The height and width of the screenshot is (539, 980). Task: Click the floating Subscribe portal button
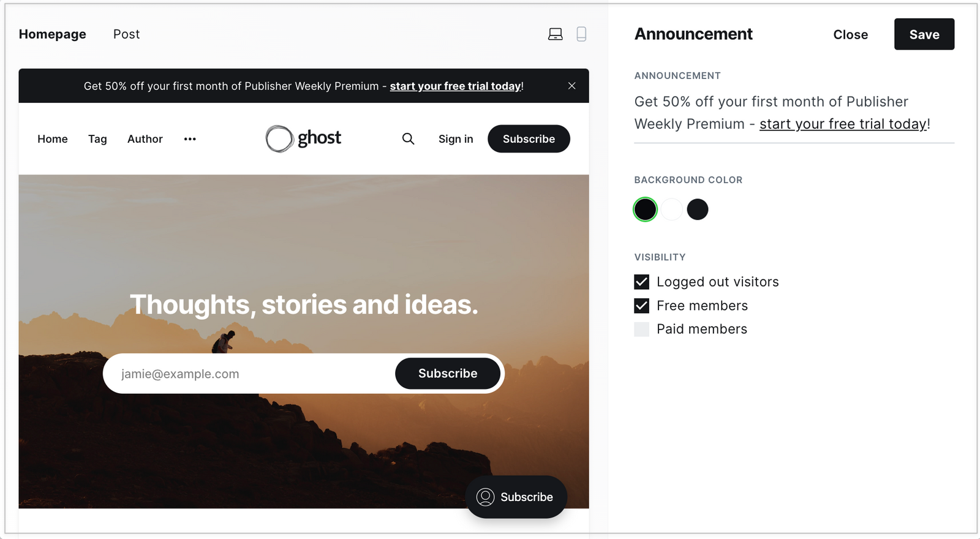pos(516,497)
